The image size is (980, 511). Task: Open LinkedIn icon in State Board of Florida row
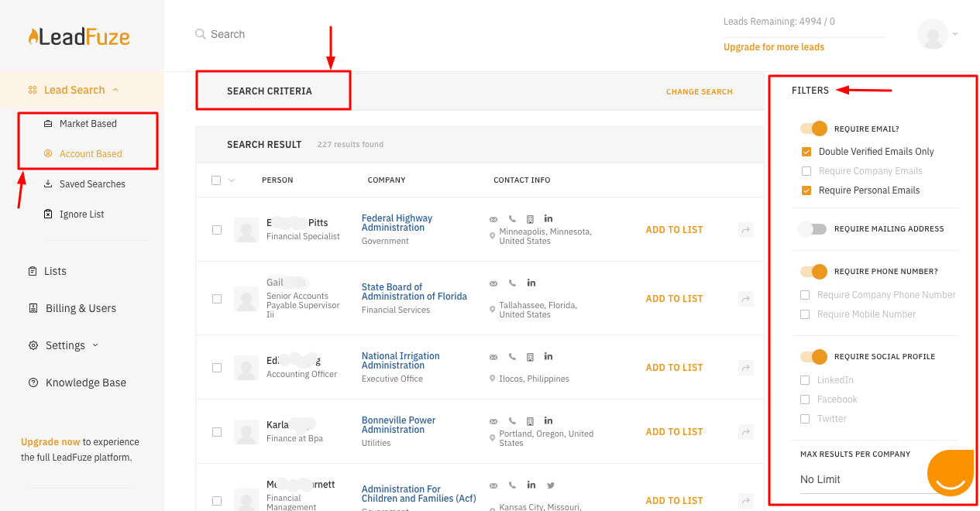pos(531,283)
